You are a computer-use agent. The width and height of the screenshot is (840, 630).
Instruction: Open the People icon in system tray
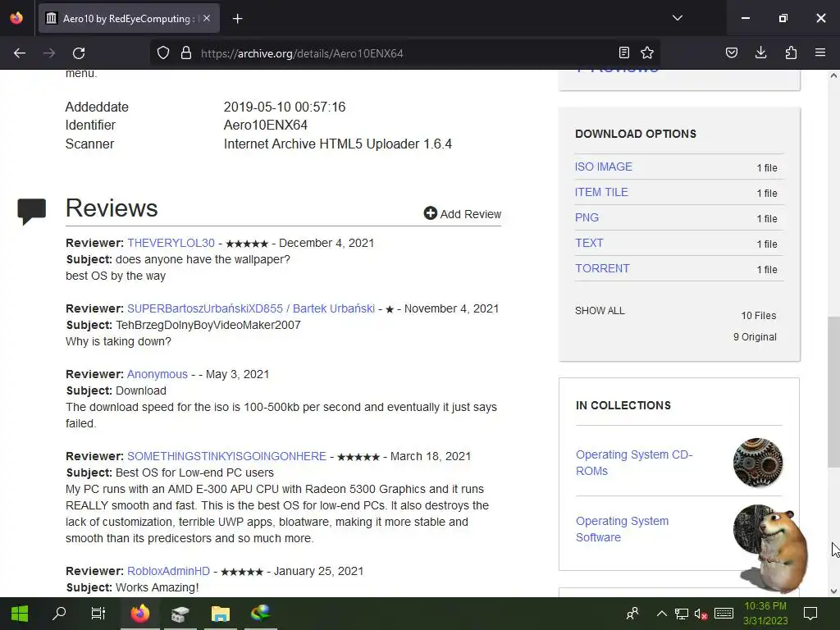coord(632,614)
